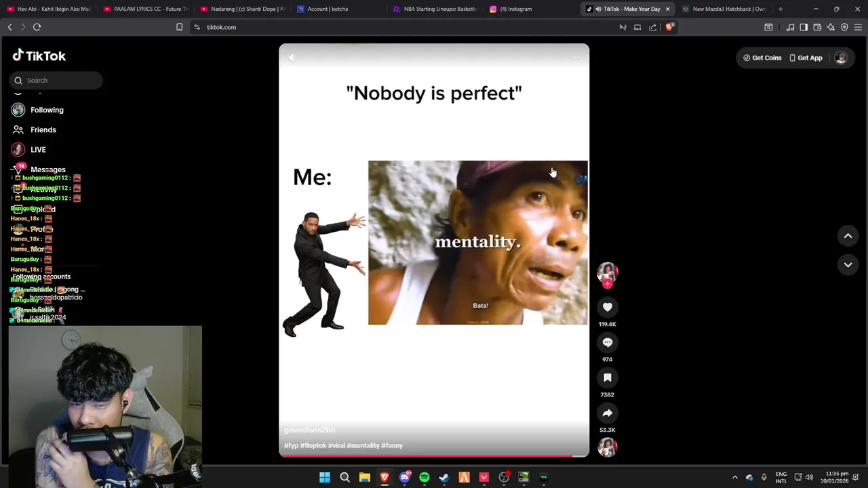The width and height of the screenshot is (868, 488).
Task: Go to previous video with up chevron
Action: [x=848, y=236]
